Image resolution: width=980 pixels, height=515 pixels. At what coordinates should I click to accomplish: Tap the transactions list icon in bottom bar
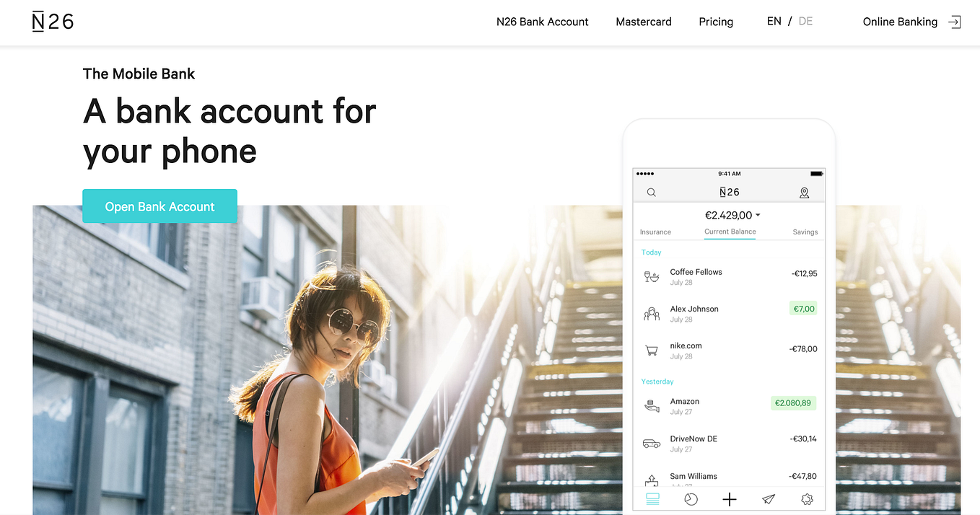pyautogui.click(x=652, y=499)
